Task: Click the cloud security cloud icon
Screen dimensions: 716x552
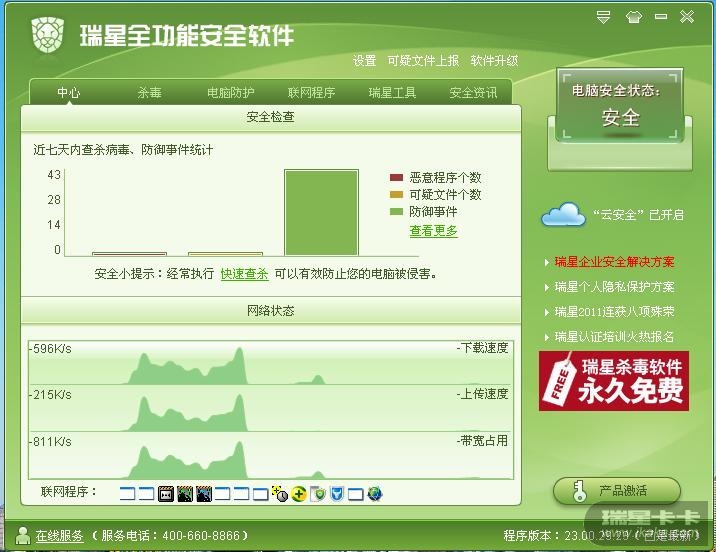Action: coord(563,214)
